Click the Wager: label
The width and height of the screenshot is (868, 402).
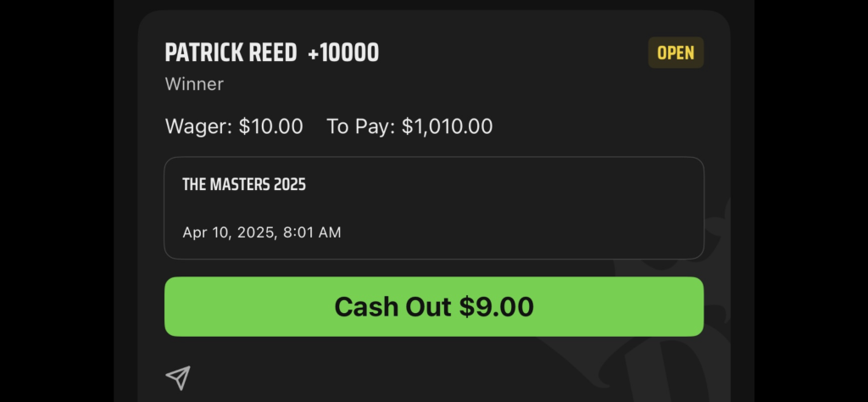coord(198,127)
